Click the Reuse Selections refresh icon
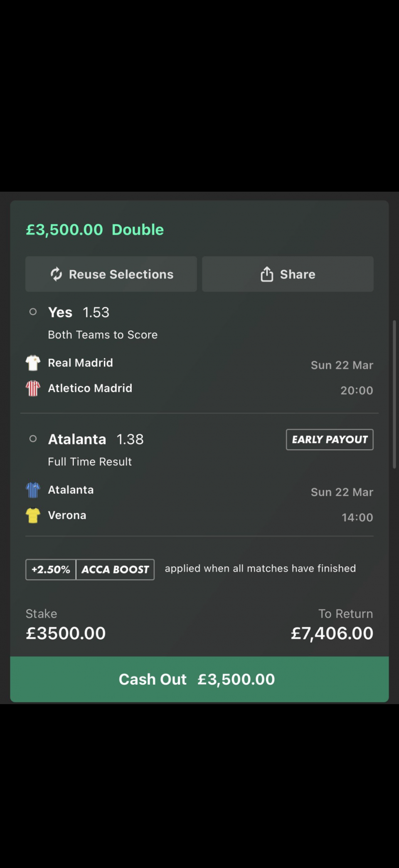Viewport: 399px width, 868px height. click(x=56, y=274)
